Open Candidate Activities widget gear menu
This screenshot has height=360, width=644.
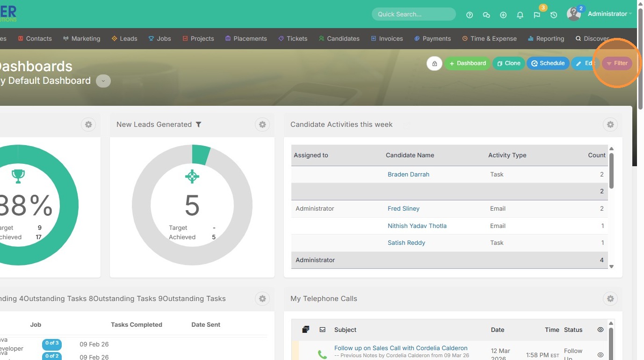[610, 125]
